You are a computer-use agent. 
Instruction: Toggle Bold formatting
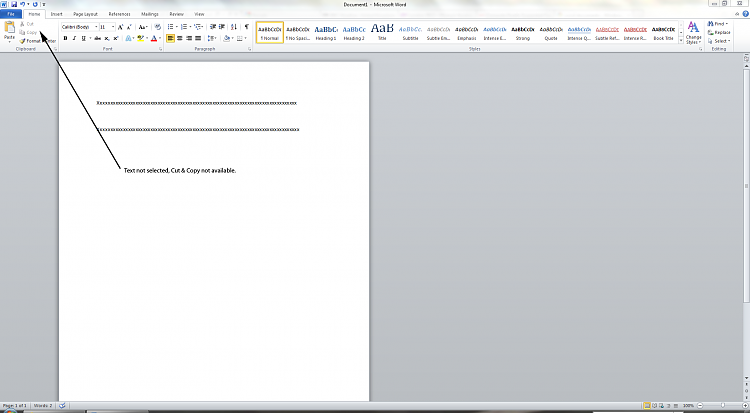click(66, 38)
